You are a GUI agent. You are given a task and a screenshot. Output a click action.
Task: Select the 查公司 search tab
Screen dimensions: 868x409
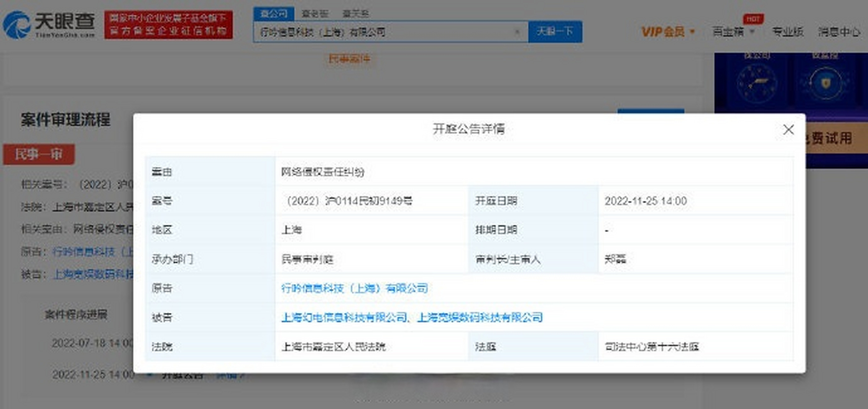coord(274,14)
